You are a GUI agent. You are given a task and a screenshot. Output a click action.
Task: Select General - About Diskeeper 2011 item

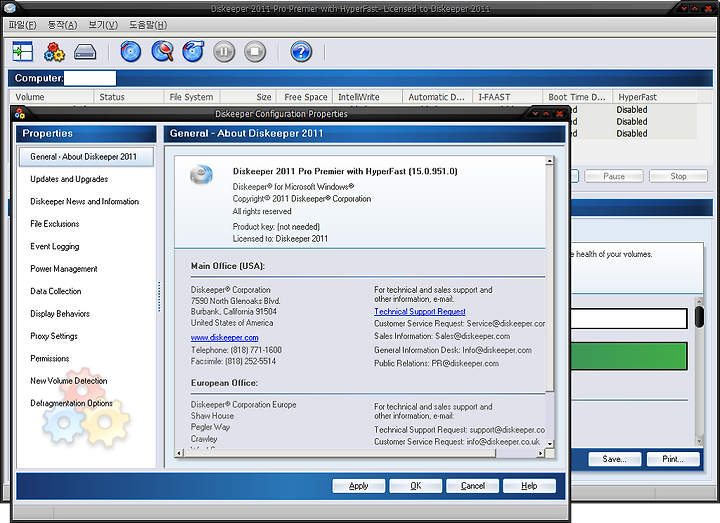coord(86,157)
